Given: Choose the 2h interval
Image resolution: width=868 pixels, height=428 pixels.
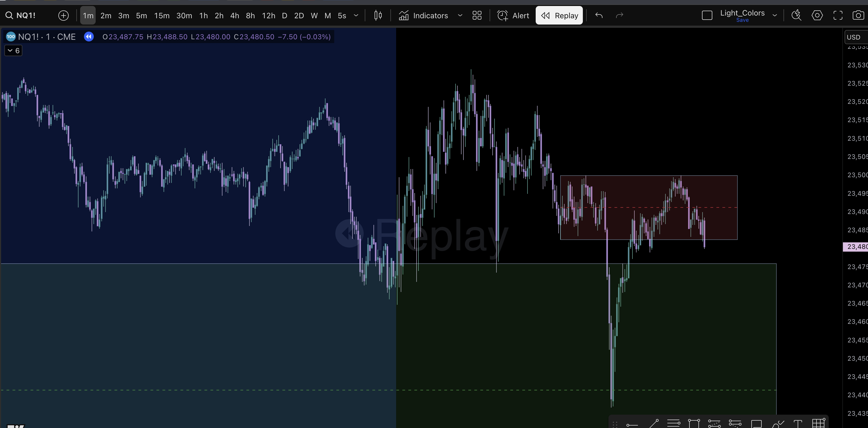Looking at the screenshot, I should coord(219,16).
